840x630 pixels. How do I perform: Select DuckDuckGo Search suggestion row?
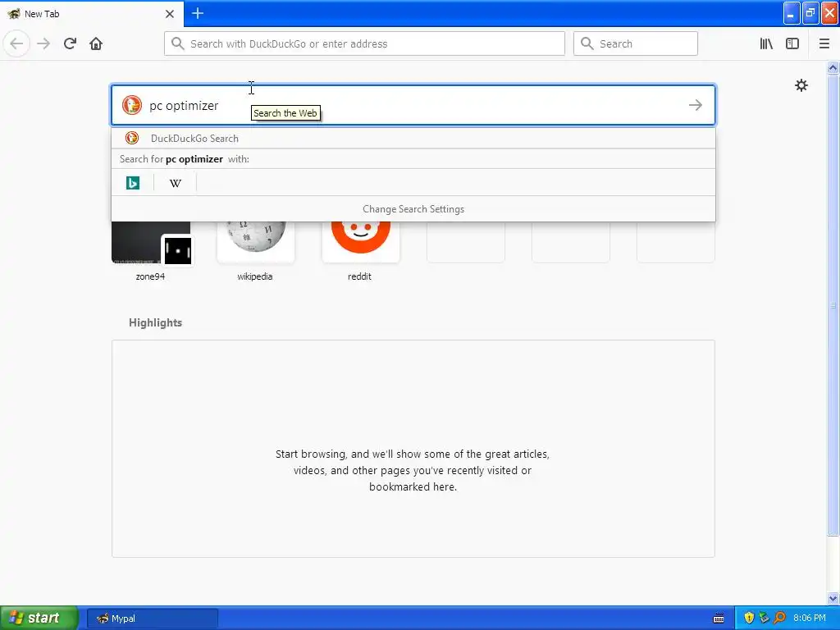pyautogui.click(x=413, y=138)
